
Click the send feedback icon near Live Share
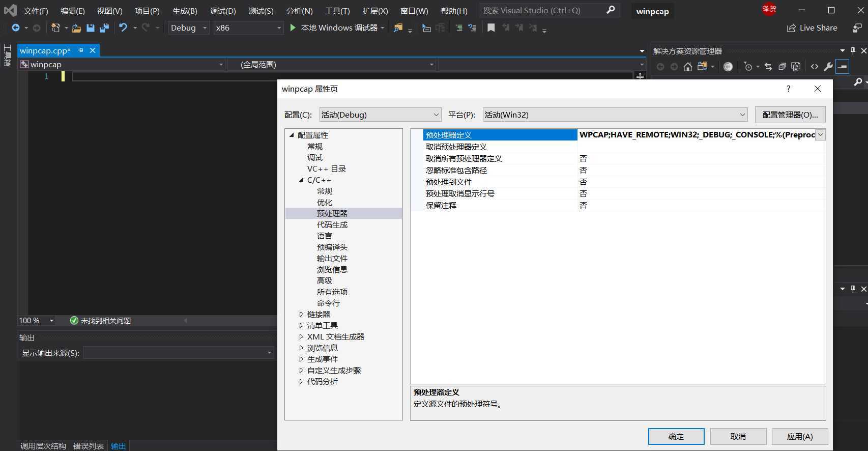pos(857,28)
